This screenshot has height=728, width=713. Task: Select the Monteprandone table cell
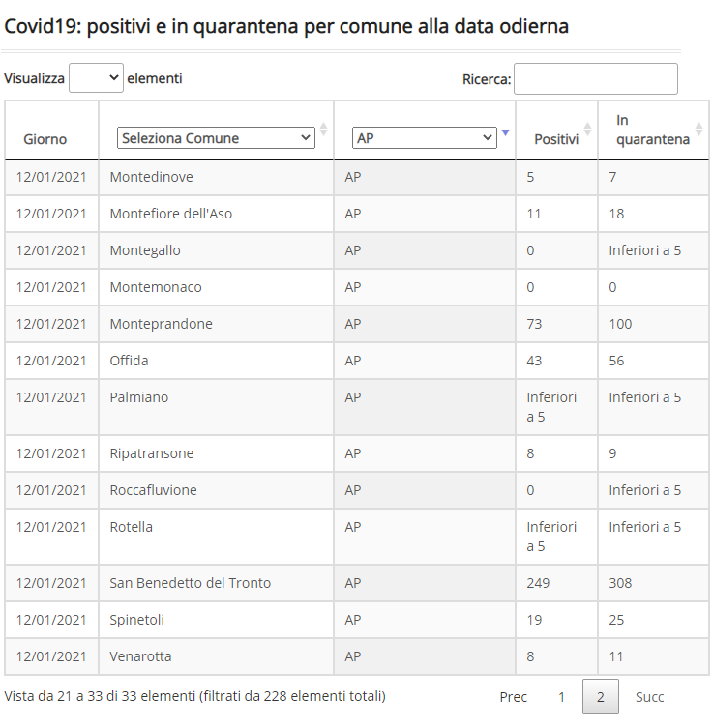click(x=162, y=324)
